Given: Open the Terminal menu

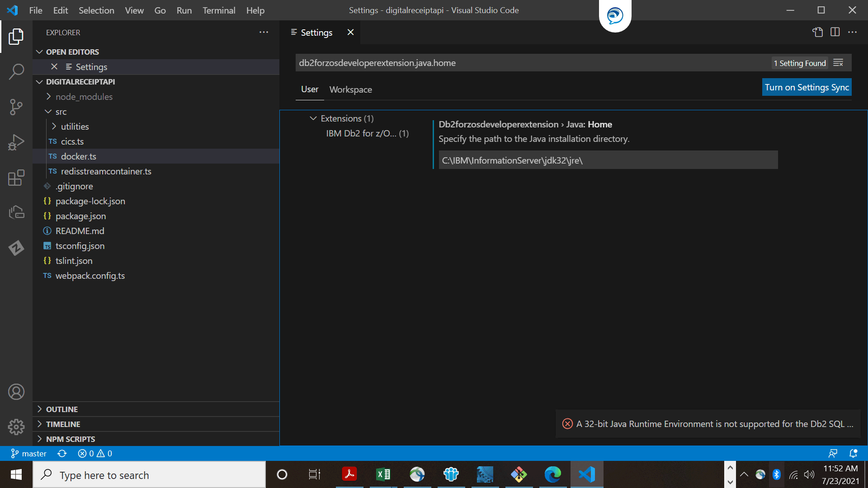Looking at the screenshot, I should point(219,10).
